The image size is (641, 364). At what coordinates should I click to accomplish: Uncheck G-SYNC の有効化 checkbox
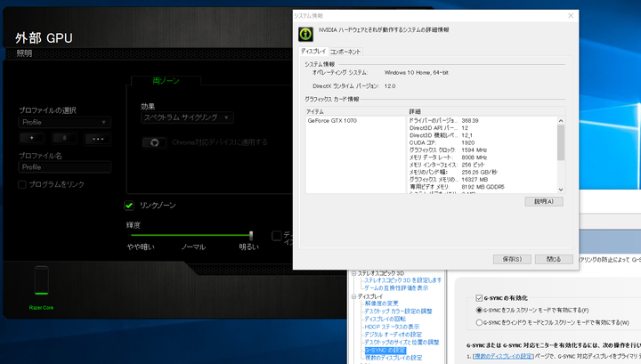(x=479, y=298)
